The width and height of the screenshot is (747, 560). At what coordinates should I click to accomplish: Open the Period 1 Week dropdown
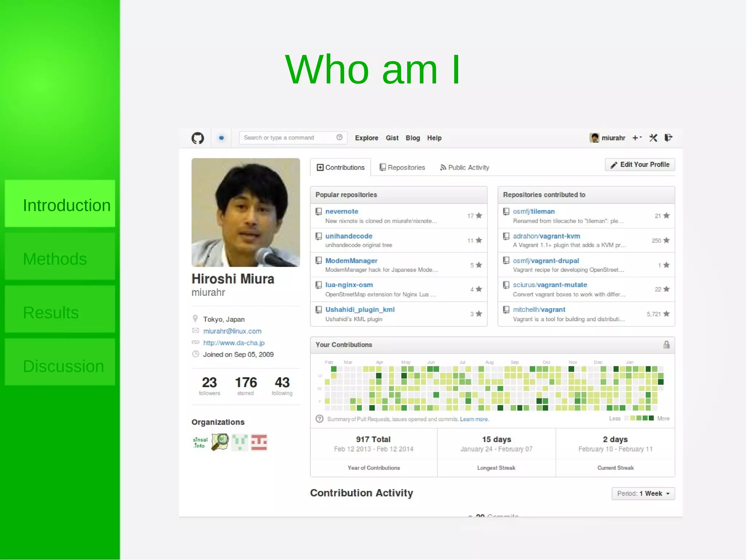tap(643, 494)
